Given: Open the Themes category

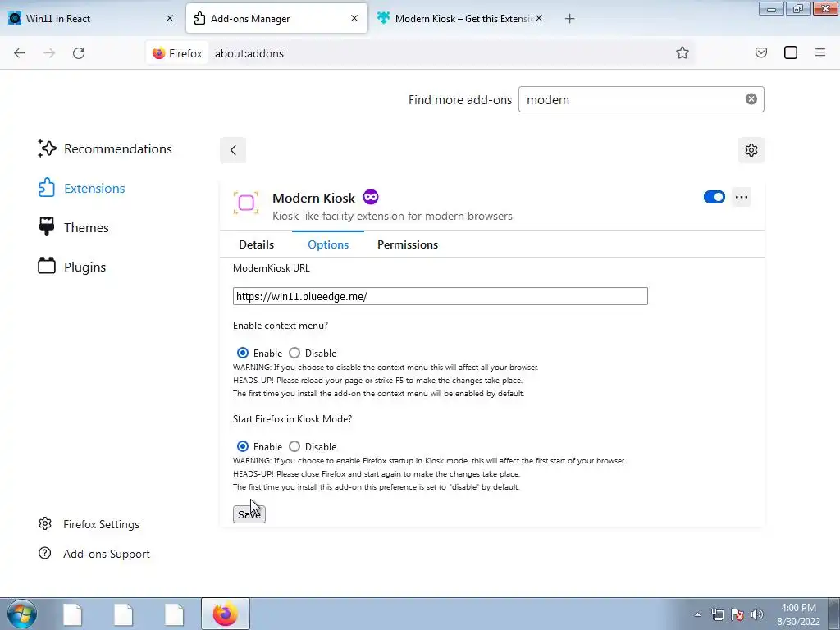Looking at the screenshot, I should [x=73, y=228].
